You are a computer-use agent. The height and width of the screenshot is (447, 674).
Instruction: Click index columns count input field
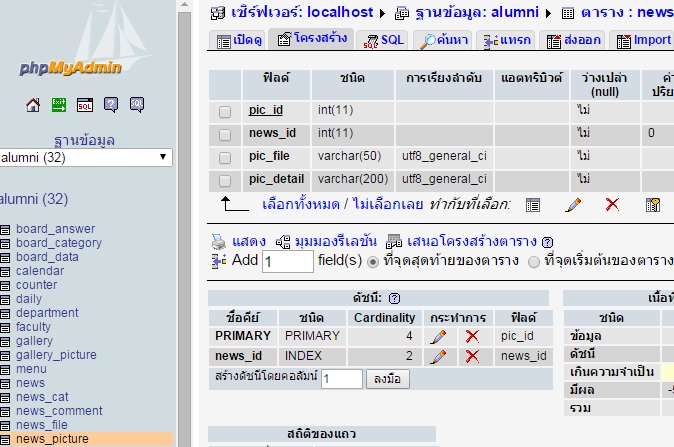pos(342,379)
